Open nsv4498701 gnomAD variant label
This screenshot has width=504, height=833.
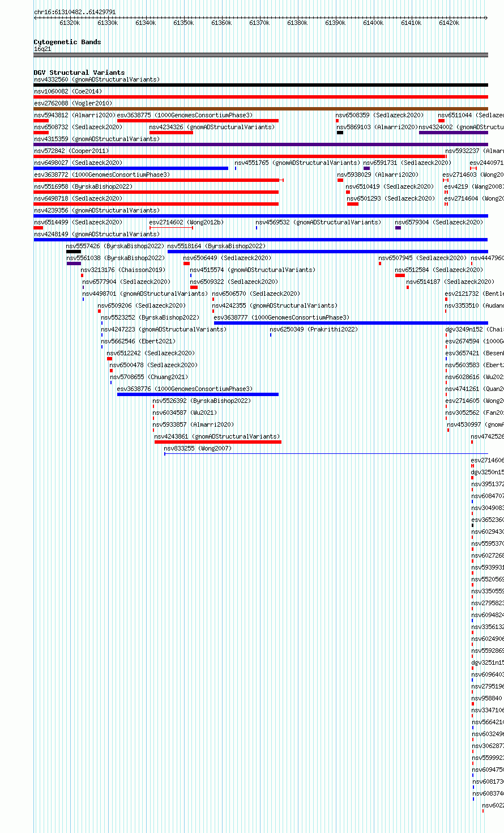point(145,294)
